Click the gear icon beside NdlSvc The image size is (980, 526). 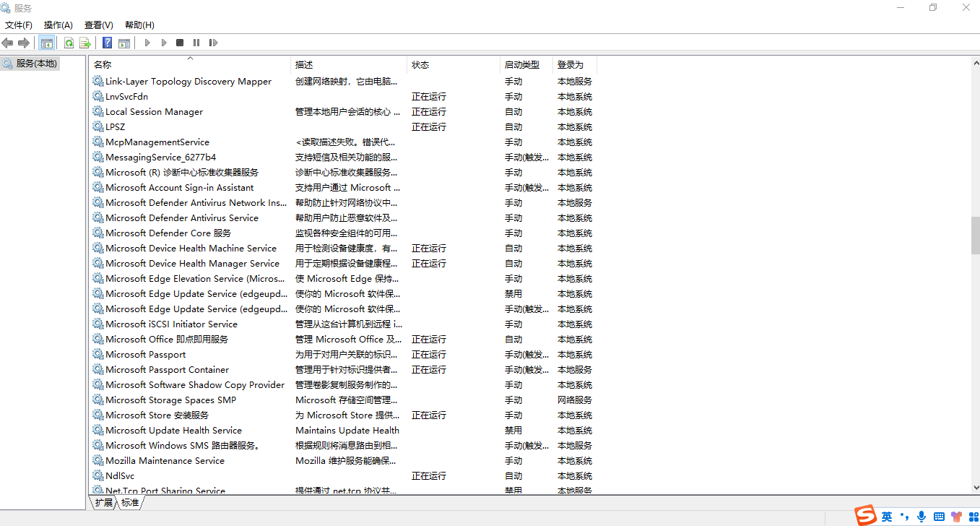(x=98, y=475)
